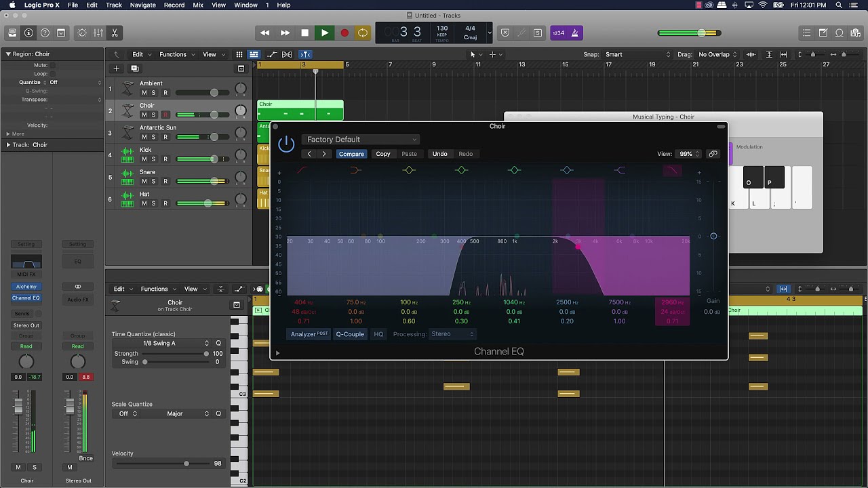The height and width of the screenshot is (488, 868).
Task: Enable record on the Choir track
Action: pos(165,115)
